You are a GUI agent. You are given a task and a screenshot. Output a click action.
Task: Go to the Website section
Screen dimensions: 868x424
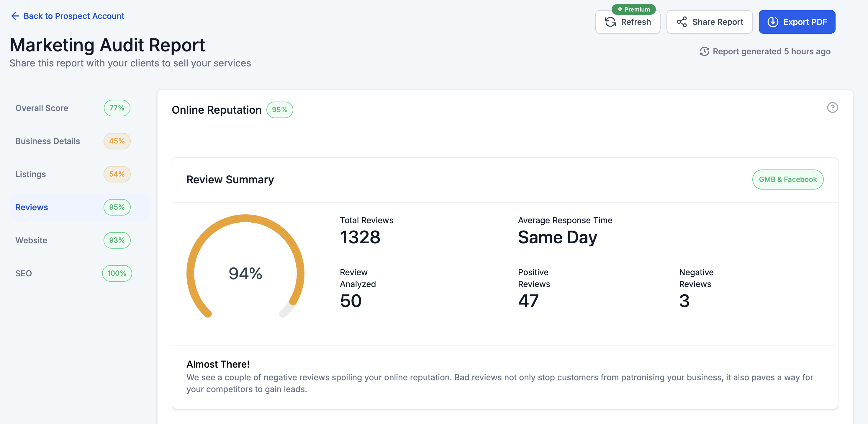[x=31, y=240]
